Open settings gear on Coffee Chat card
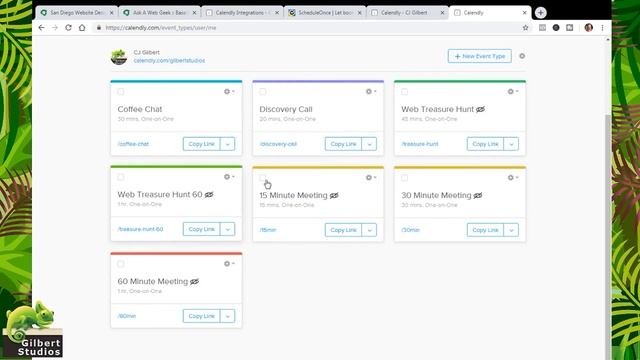This screenshot has width=640, height=360. coord(229,91)
